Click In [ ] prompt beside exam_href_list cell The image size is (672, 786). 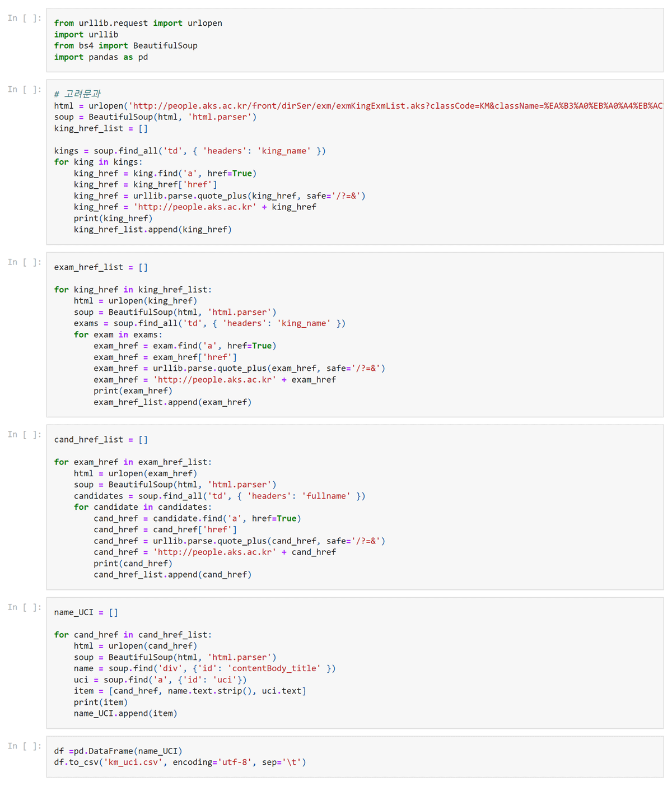coord(24,262)
